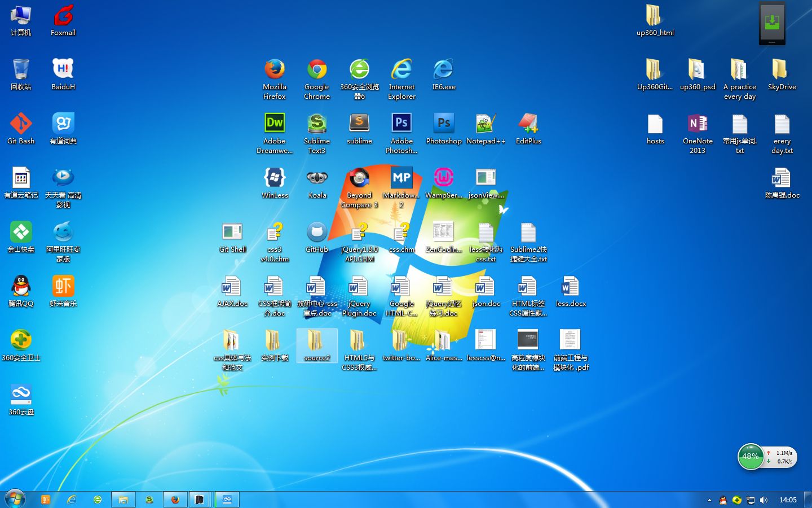Open the hosts file icon
This screenshot has height=508, width=812.
[655, 129]
